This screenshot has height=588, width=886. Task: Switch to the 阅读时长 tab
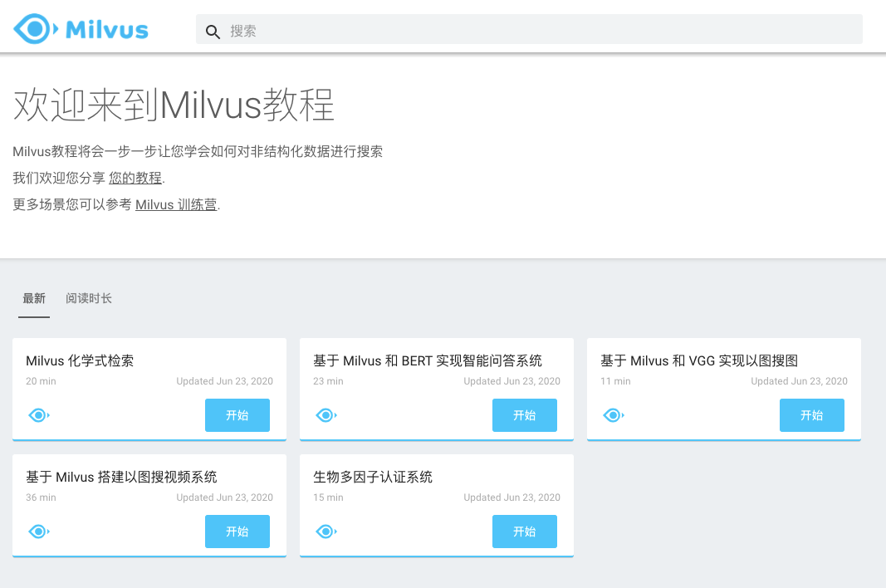(88, 298)
